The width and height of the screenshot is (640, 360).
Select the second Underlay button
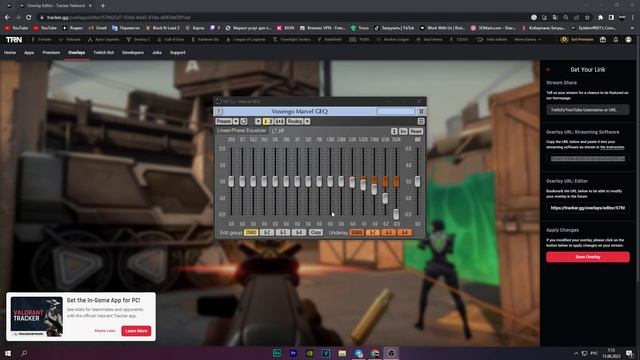[372, 232]
